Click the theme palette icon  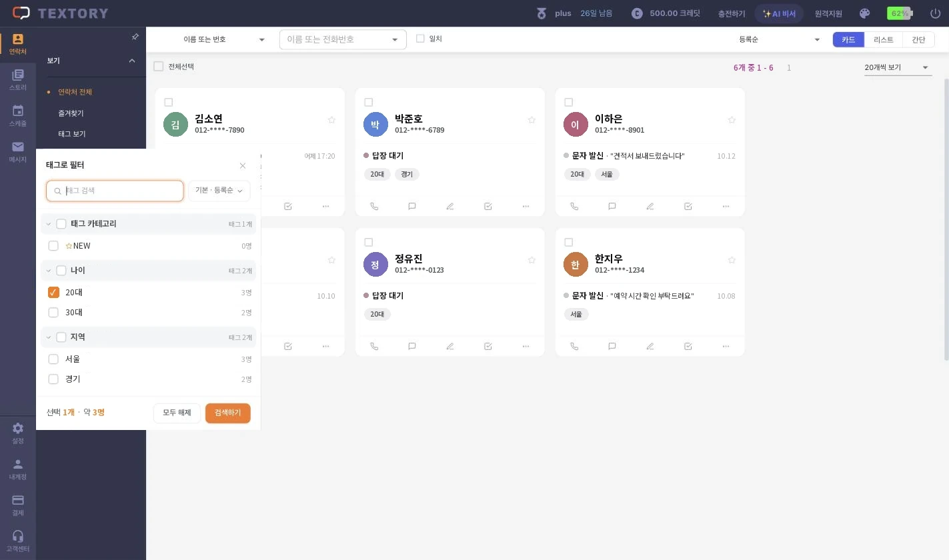[865, 13]
